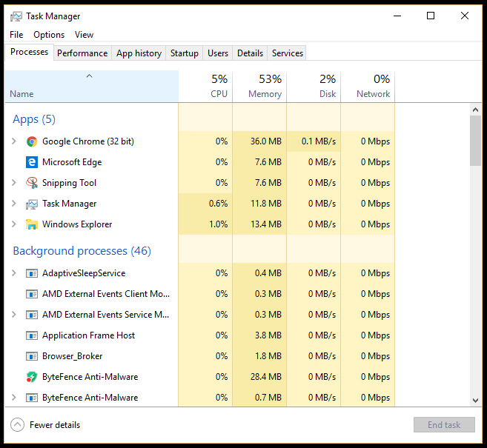Click the Fewer details link
Screen dimensions: 487x448
click(55, 425)
